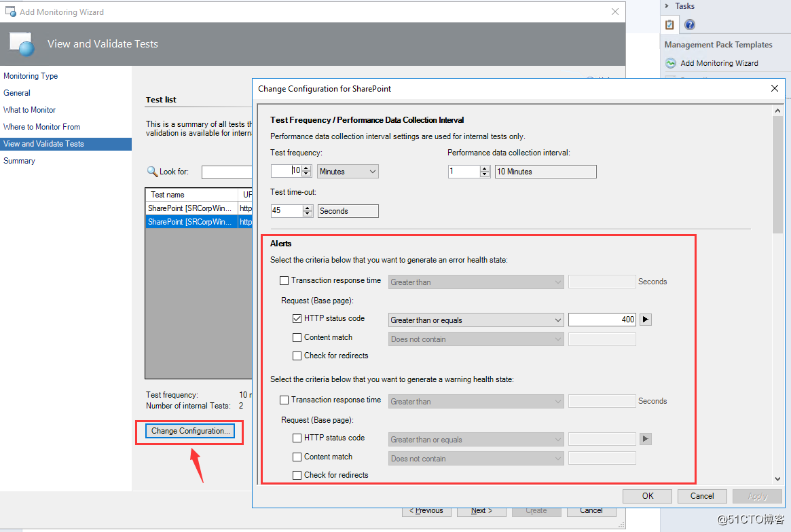Image resolution: width=791 pixels, height=532 pixels.
Task: Close the Add Monitoring Wizard window
Action: [x=615, y=12]
